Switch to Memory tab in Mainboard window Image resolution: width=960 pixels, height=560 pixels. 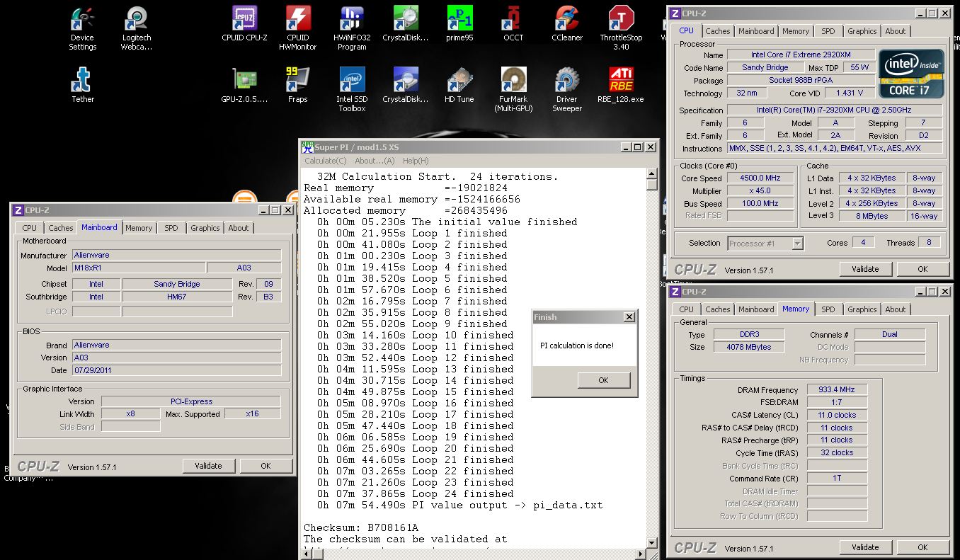point(139,228)
